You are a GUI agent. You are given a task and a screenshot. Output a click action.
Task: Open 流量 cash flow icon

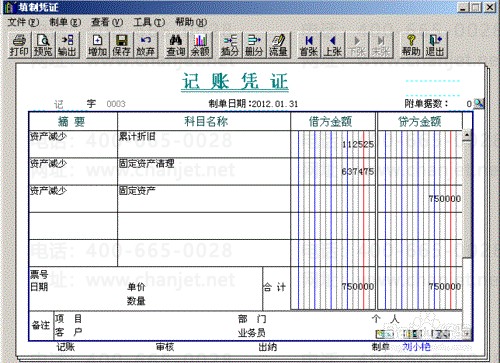(278, 45)
